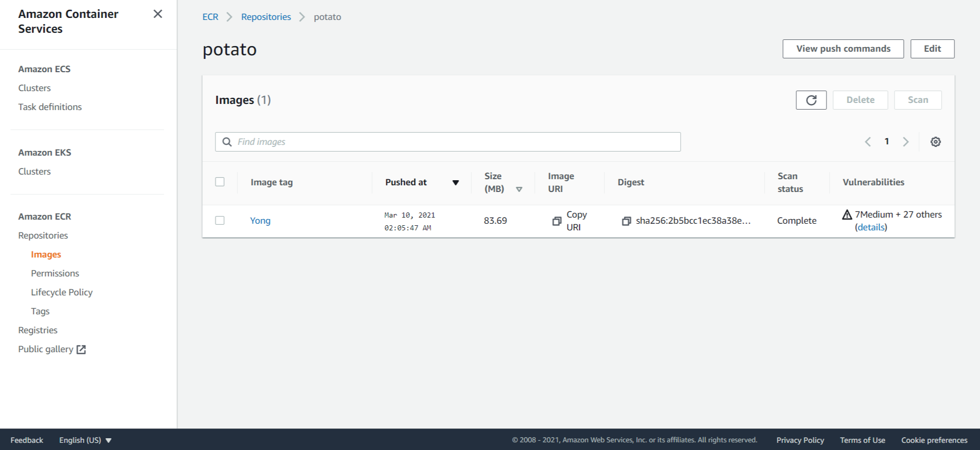Open Amazon EKS Clusters
980x450 pixels.
click(34, 172)
